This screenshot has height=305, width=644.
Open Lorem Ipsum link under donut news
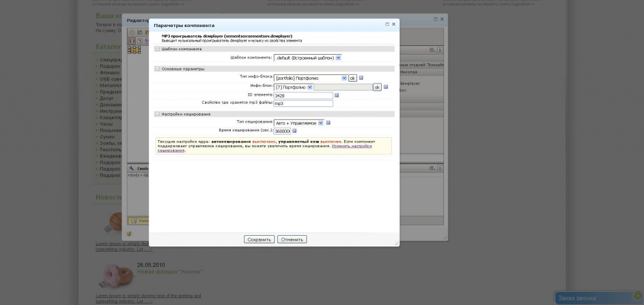click(x=148, y=299)
